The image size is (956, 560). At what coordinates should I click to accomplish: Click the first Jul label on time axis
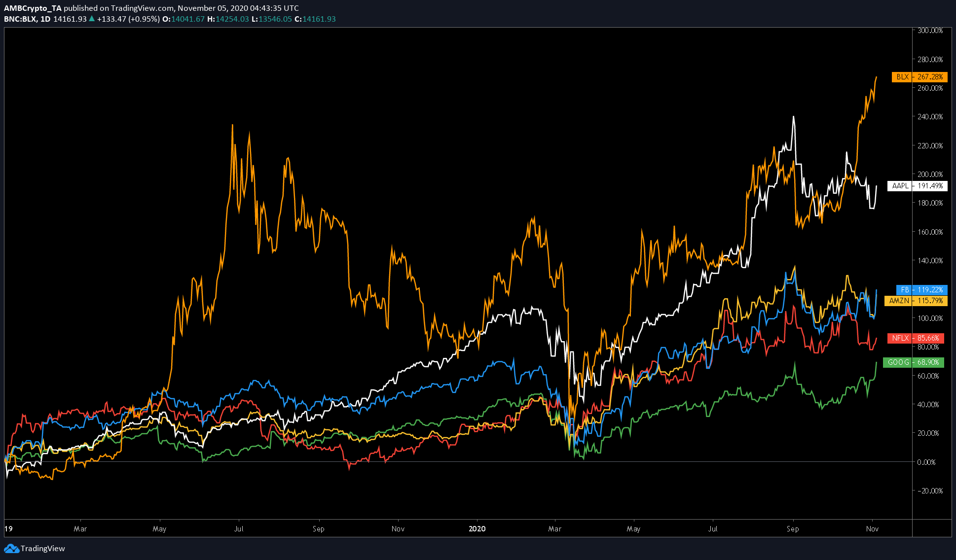[239, 529]
